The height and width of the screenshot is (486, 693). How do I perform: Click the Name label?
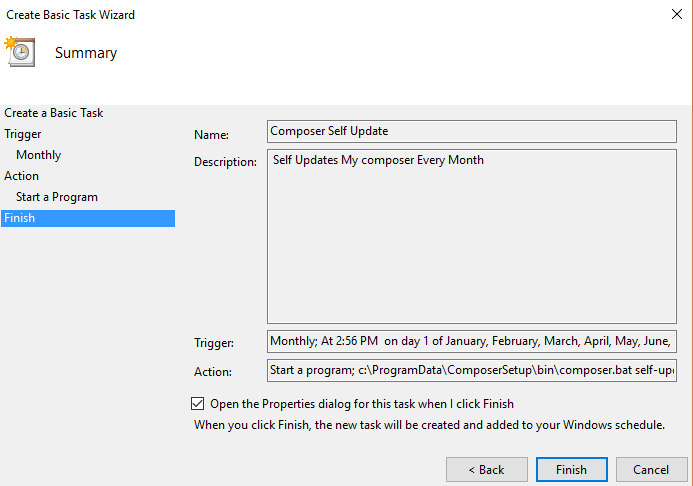(211, 135)
